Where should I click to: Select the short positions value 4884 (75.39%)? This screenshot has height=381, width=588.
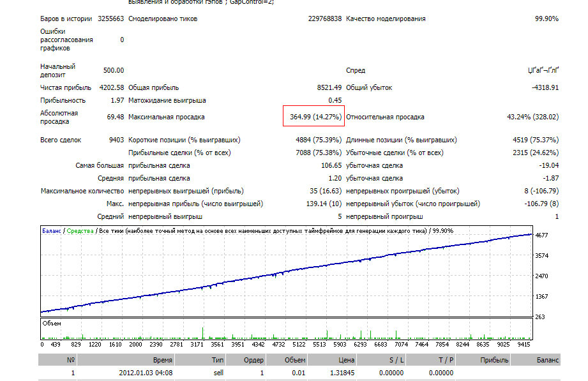(x=319, y=140)
